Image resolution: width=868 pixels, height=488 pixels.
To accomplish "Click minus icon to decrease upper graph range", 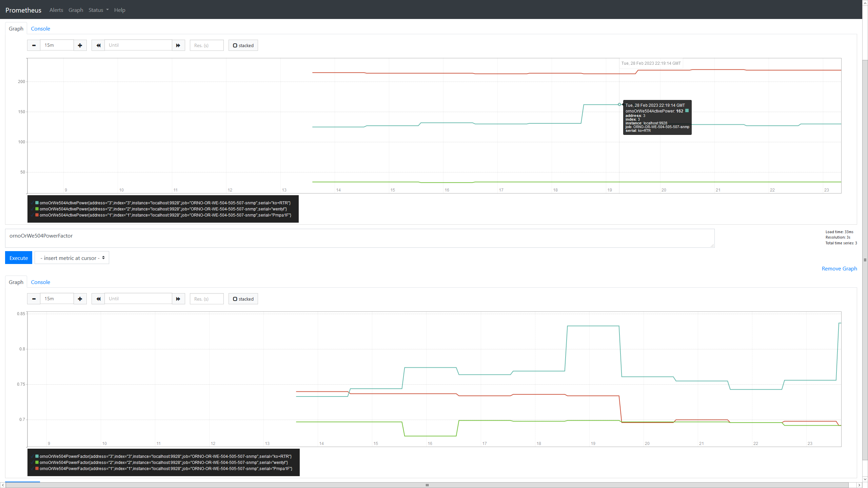I will tap(34, 45).
